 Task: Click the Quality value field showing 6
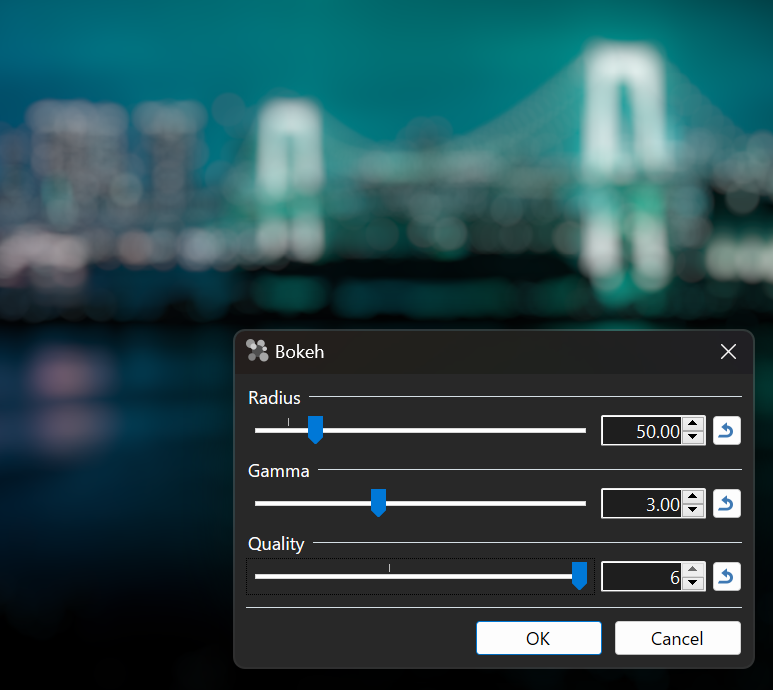642,576
